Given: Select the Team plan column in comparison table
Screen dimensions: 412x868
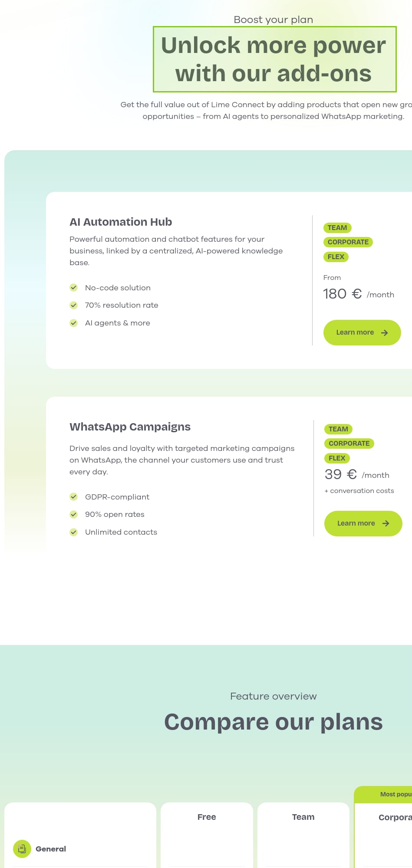Looking at the screenshot, I should 303,817.
